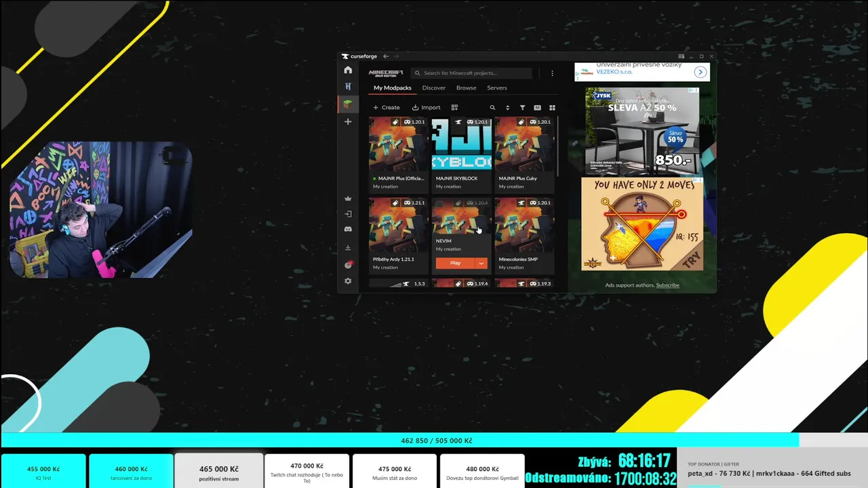The width and height of the screenshot is (868, 488).
Task: Click the curseforge logo in title bar
Action: pyautogui.click(x=359, y=56)
